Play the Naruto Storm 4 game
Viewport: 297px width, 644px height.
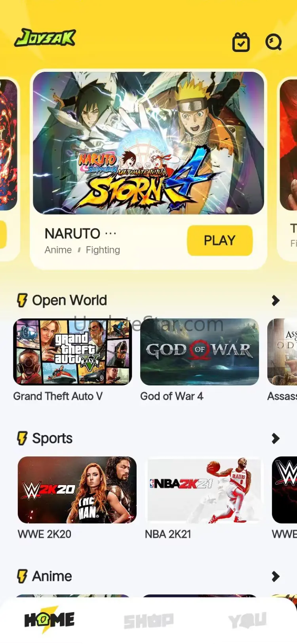click(220, 240)
